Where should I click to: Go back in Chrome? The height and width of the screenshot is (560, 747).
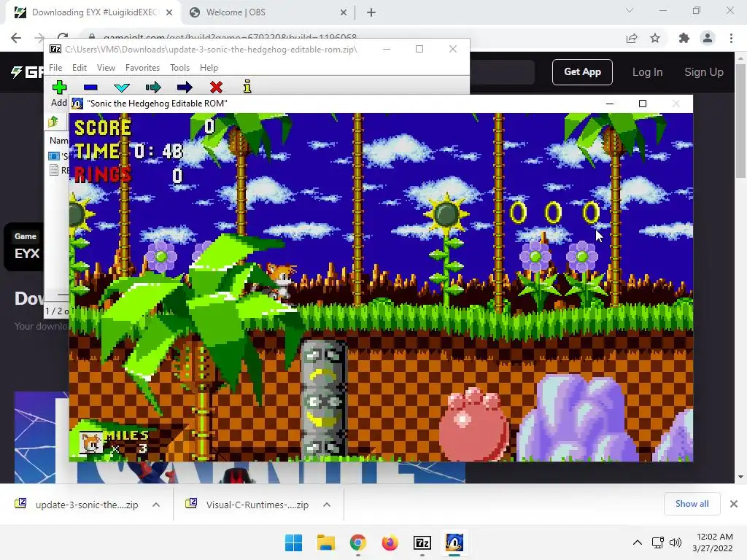pos(16,38)
